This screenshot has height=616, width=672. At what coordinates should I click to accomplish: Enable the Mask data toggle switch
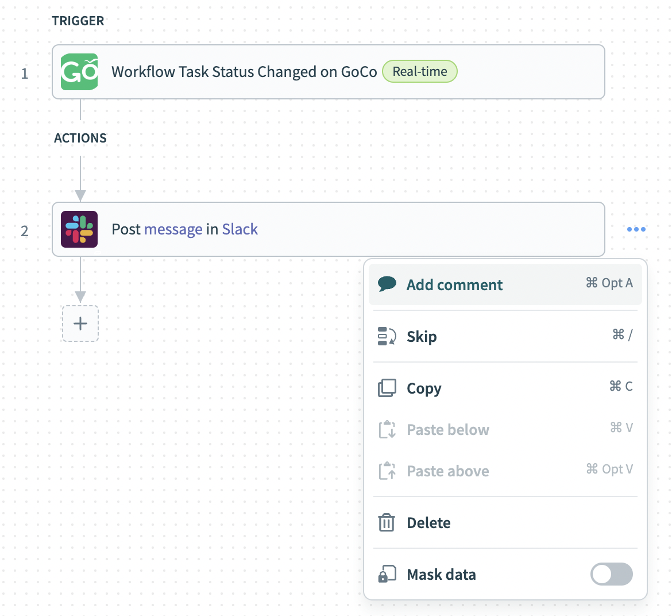(x=611, y=574)
